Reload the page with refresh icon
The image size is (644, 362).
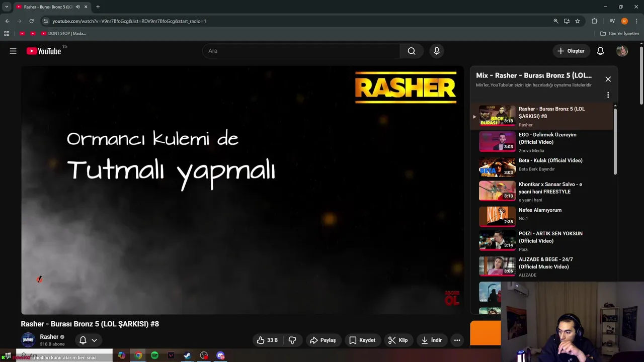click(x=31, y=21)
